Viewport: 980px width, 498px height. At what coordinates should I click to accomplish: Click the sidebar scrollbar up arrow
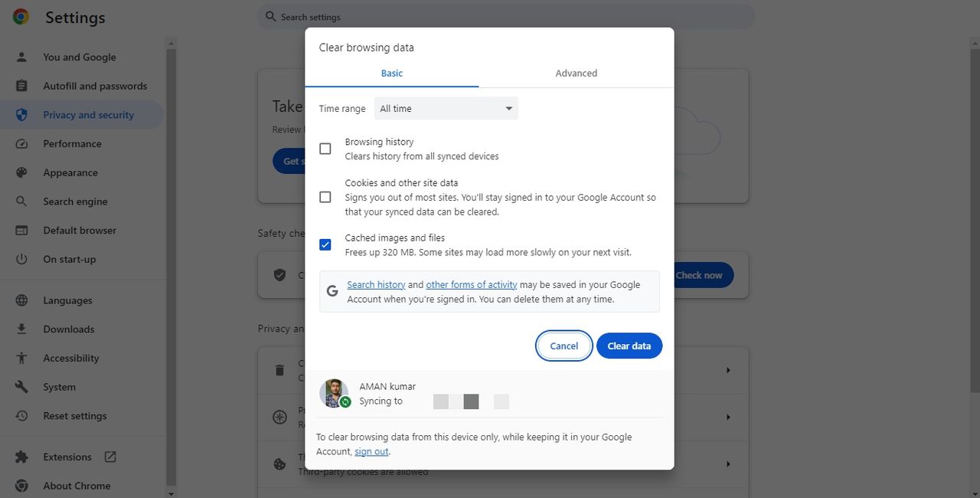point(171,43)
